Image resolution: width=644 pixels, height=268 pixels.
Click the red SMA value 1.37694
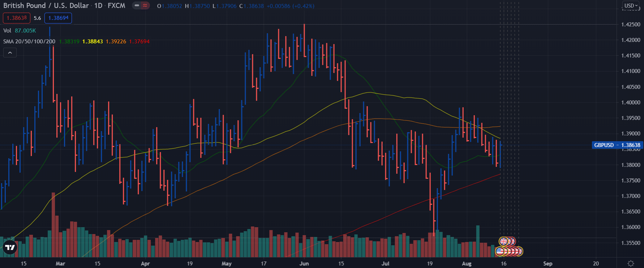[x=139, y=42]
